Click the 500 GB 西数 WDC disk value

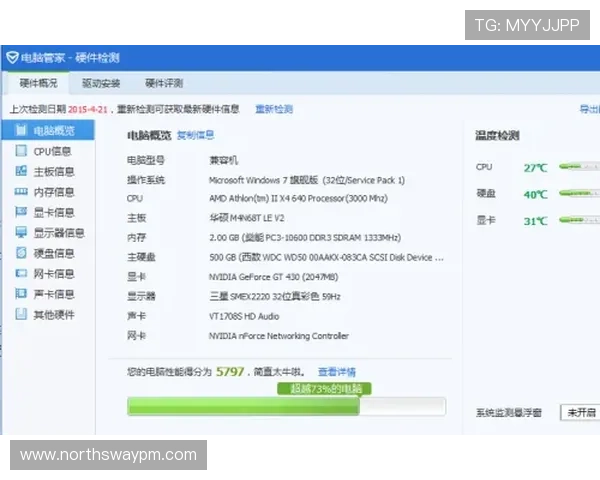pos(326,257)
